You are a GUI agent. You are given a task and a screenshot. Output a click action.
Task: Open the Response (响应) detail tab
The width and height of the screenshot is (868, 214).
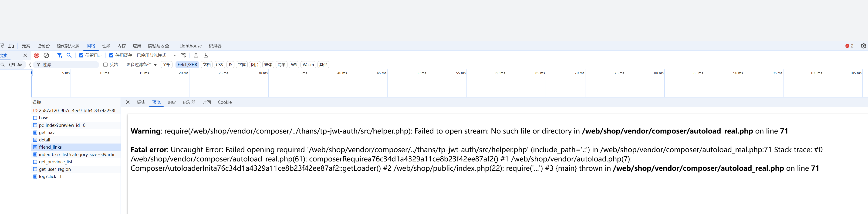[172, 102]
